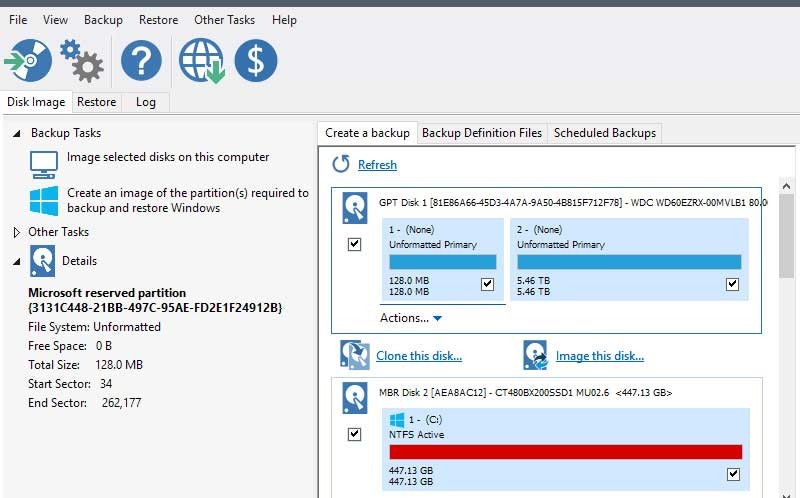Click the Windows logo backup icon
Image resolution: width=800 pixels, height=498 pixels.
pos(43,200)
